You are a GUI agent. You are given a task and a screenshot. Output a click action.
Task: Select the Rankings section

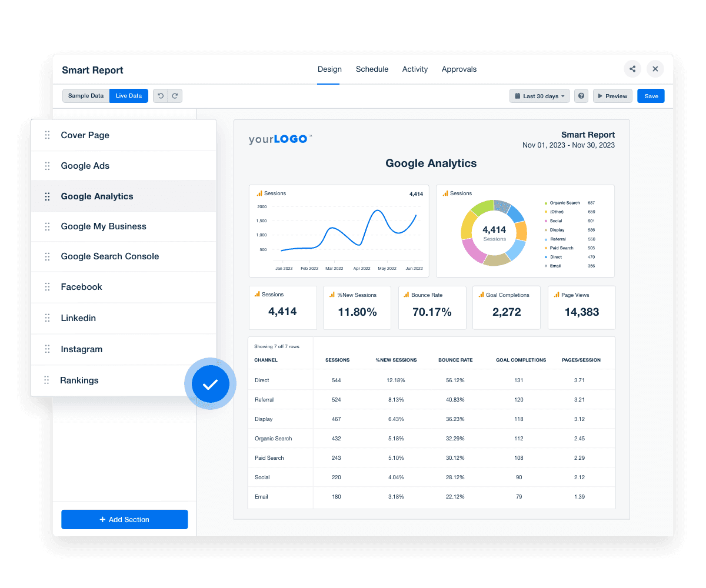tap(79, 380)
